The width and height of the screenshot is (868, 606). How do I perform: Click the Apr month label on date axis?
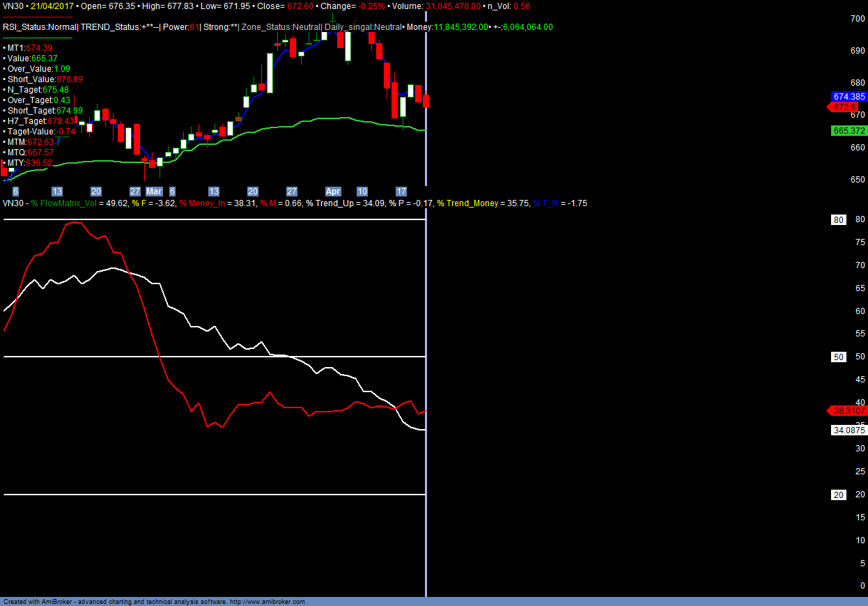(333, 192)
